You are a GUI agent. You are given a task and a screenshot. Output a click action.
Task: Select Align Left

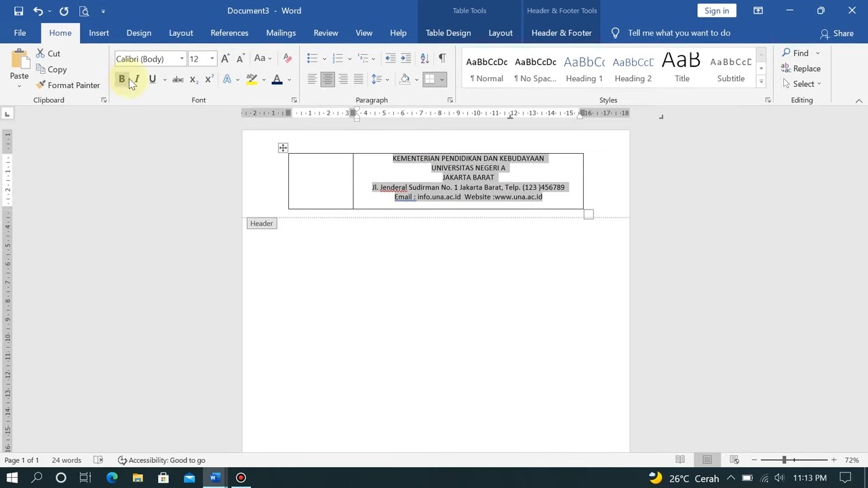(x=312, y=79)
